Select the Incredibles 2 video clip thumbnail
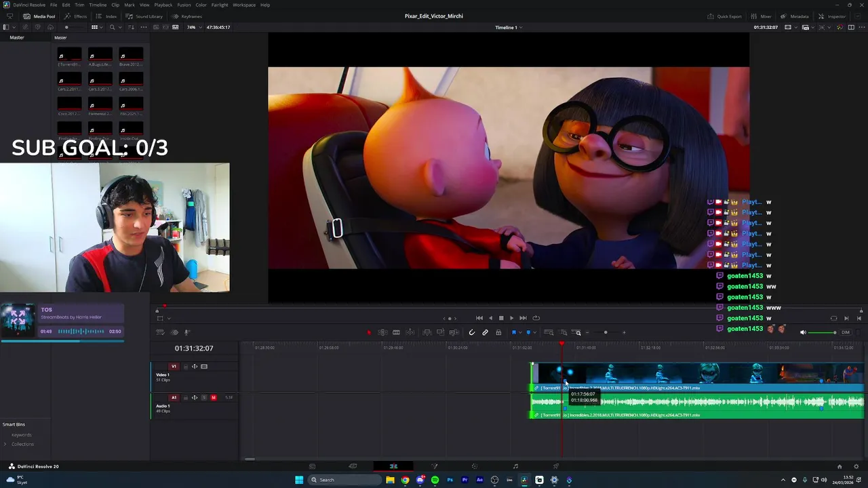868x488 pixels. click(697, 373)
